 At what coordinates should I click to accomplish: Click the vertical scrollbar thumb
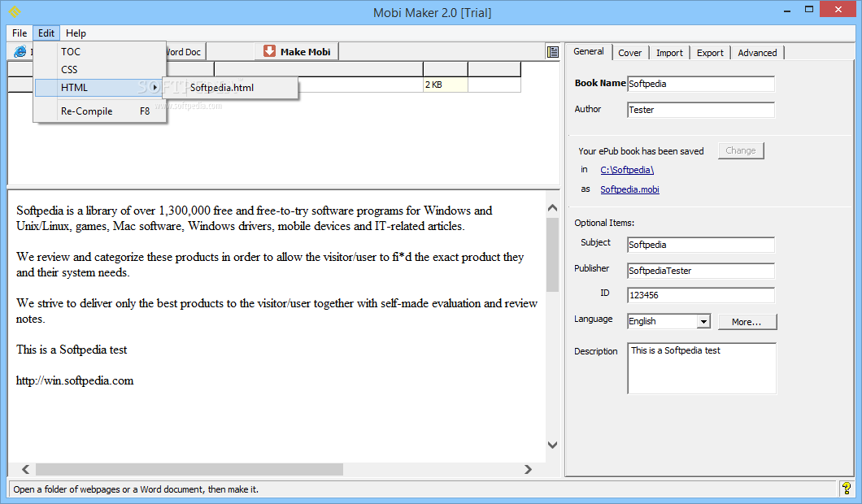[x=552, y=254]
